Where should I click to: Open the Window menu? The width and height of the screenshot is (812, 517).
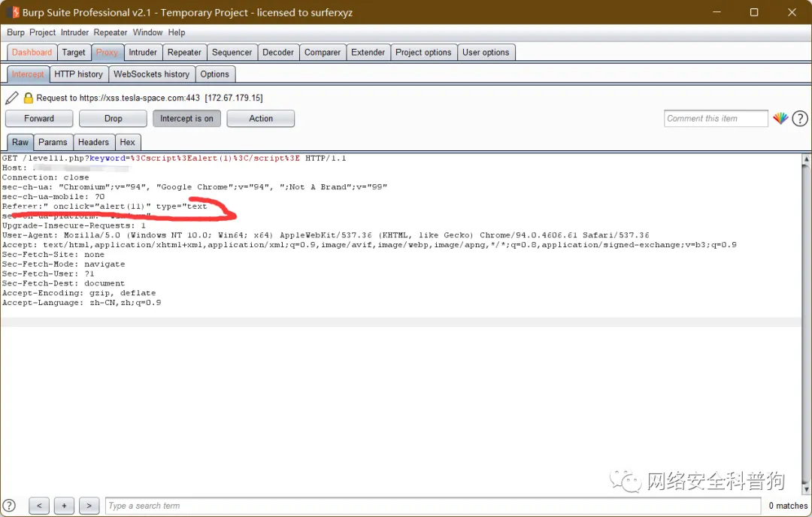147,32
